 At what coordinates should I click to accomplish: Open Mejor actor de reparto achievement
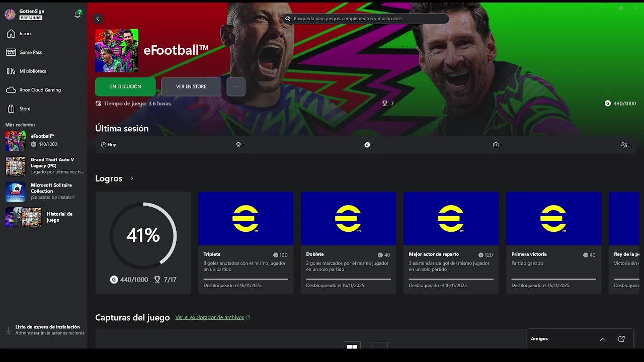(x=451, y=243)
